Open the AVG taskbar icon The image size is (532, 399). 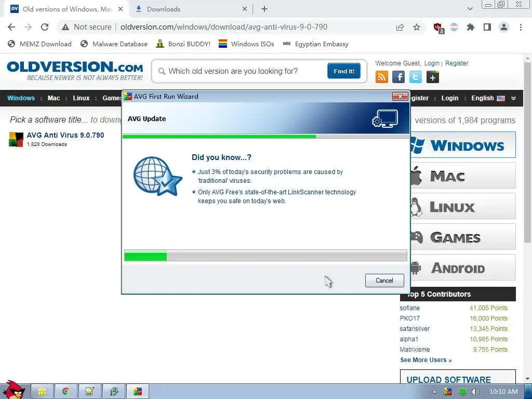137,392
